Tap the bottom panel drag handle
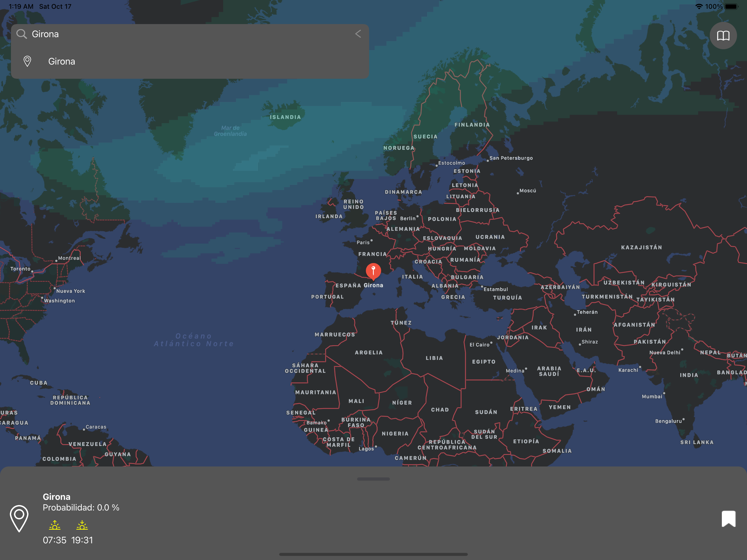The image size is (747, 560). pyautogui.click(x=373, y=479)
